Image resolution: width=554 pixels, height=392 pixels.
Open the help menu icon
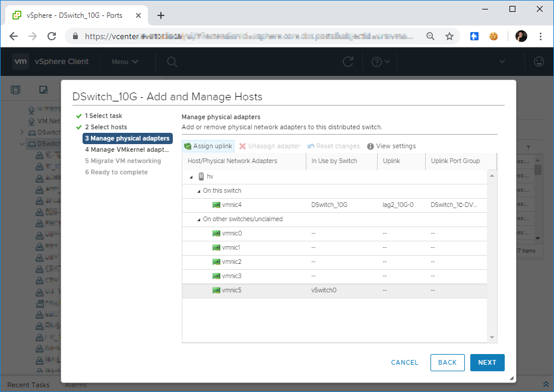381,62
